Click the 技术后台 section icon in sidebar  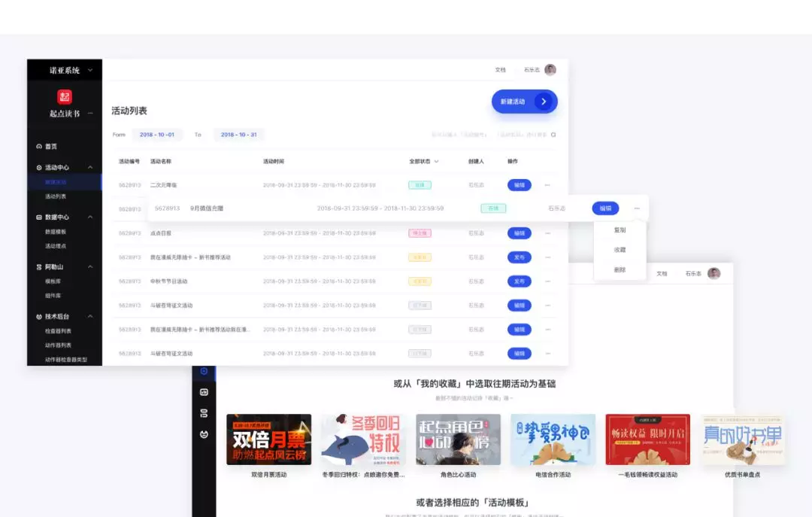[39, 317]
